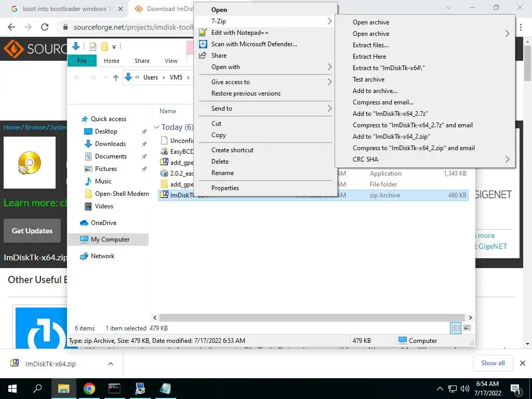532x399 pixels.
Task: Click the Microsoft Defender shield icon
Action: coord(203,44)
